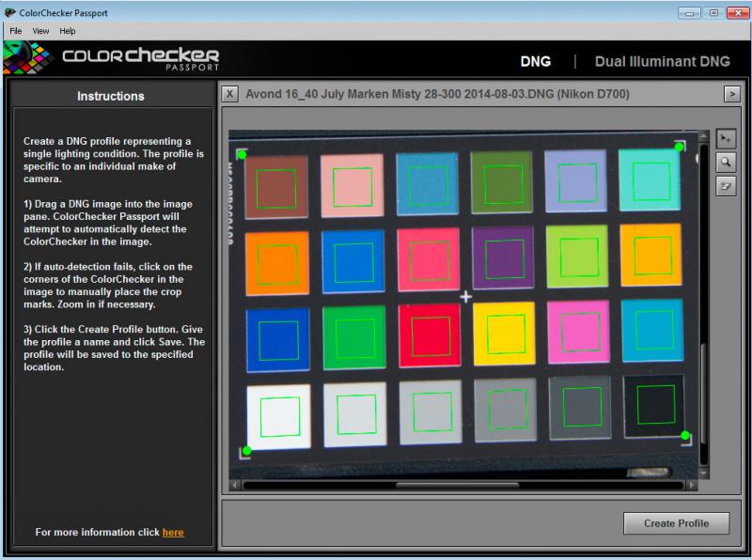Click the black color patch
This screenshot has height=560, width=752.
click(654, 407)
